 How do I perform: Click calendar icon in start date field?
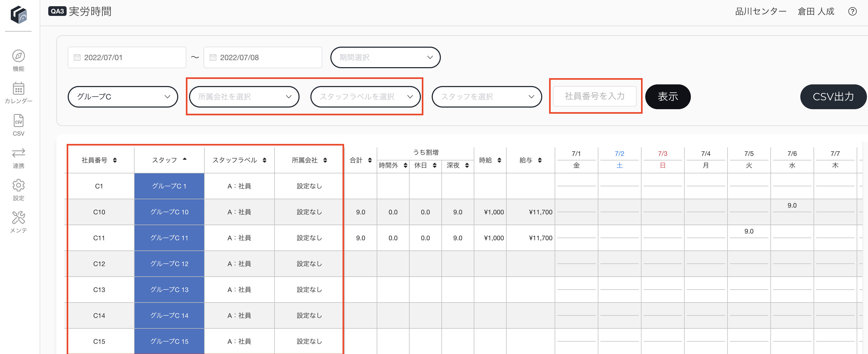click(77, 58)
